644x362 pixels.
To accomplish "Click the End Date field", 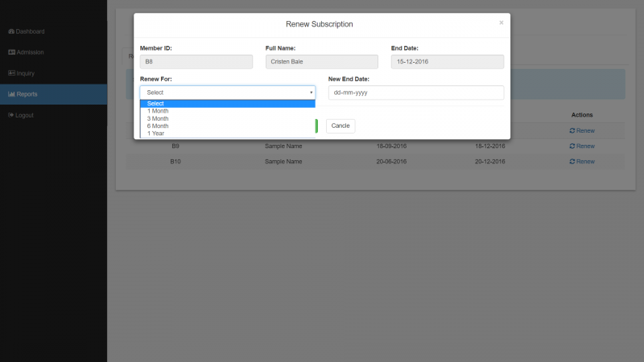I will pos(447,61).
